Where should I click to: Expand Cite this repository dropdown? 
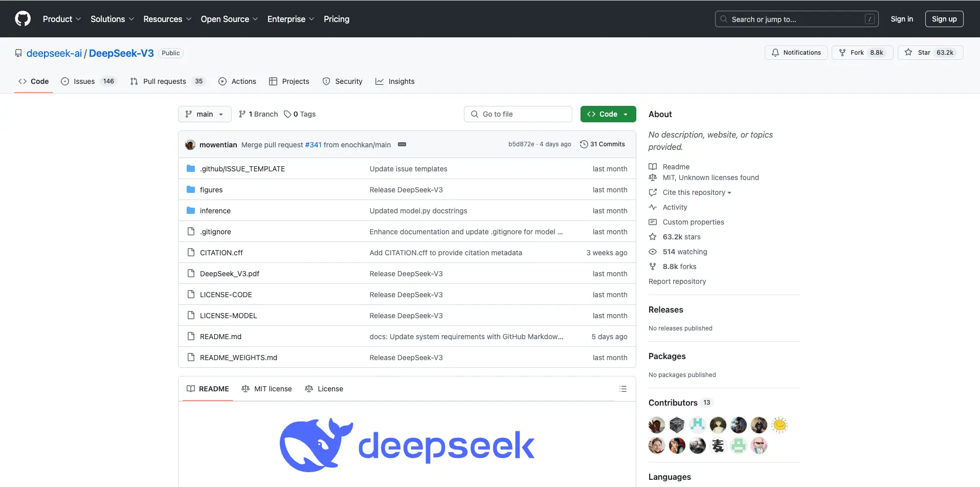[690, 192]
